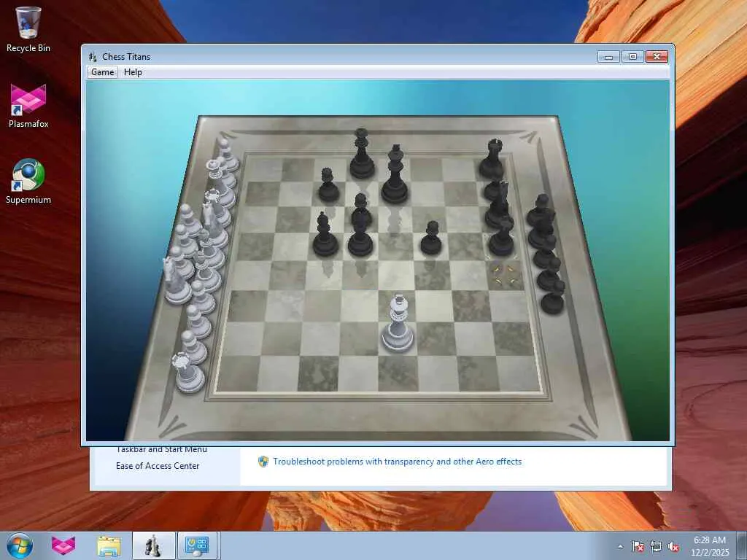Open Action Center flag tray icon
747x560 pixels.
click(x=638, y=546)
